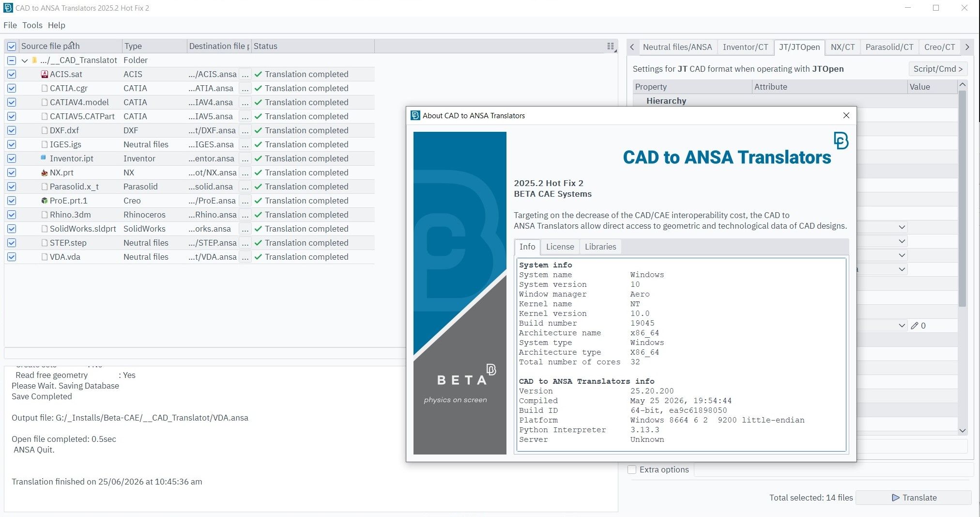980x517 pixels.
Task: Click the __CAD_Translatot folder icon
Action: (x=34, y=60)
